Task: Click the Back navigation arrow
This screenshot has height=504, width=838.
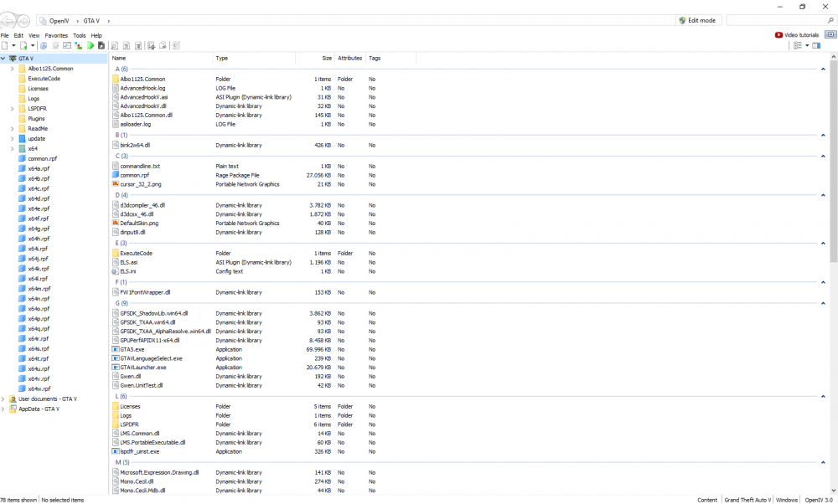Action: pyautogui.click(x=8, y=21)
